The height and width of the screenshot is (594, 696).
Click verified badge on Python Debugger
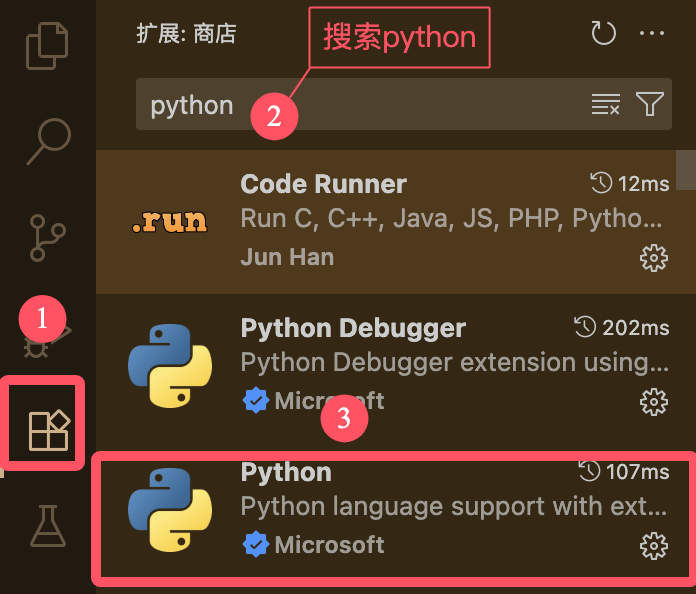pos(256,400)
